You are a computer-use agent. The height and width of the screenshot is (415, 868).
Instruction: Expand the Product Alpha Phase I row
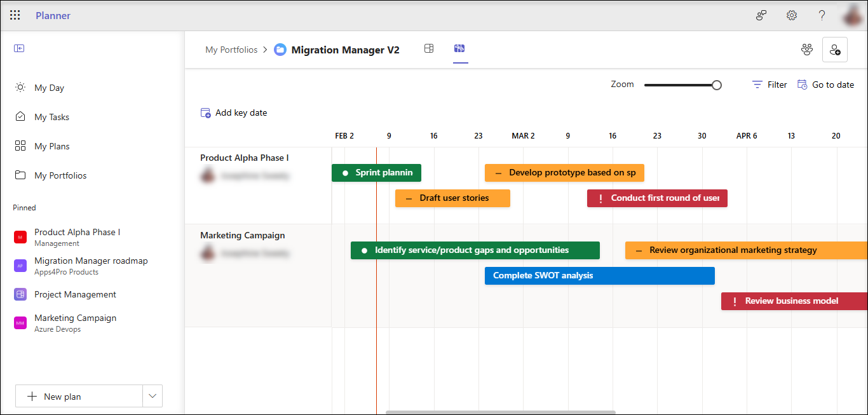tap(244, 157)
